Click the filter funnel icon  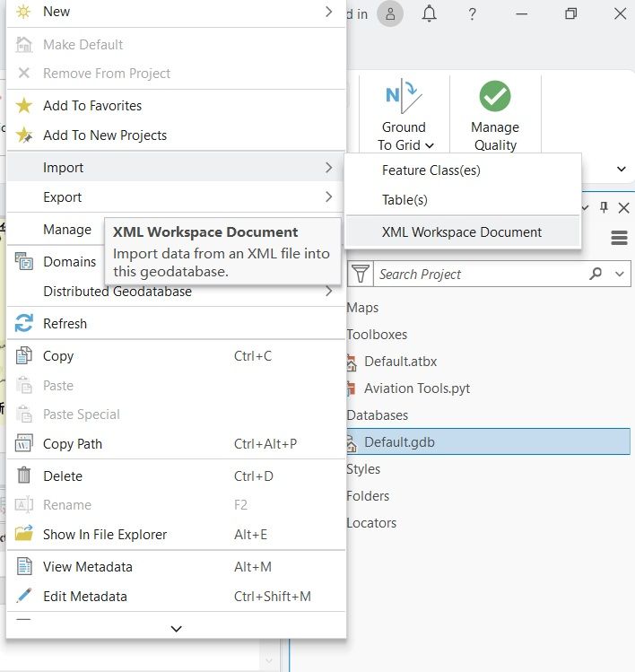(x=361, y=274)
